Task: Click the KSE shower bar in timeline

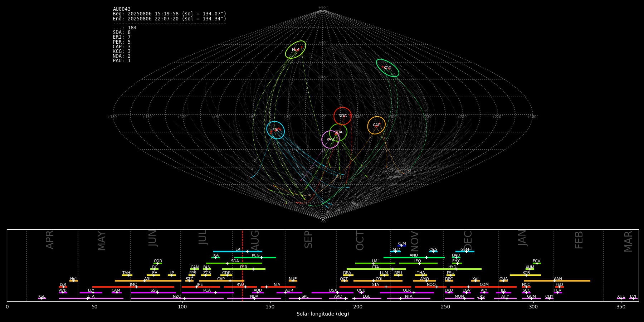Action: click(42, 298)
